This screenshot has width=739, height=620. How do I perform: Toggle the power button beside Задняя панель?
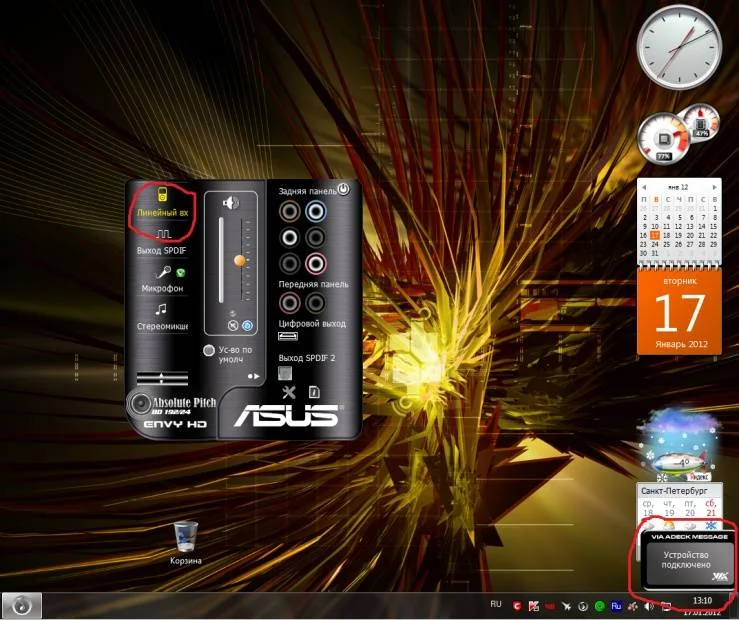[344, 189]
